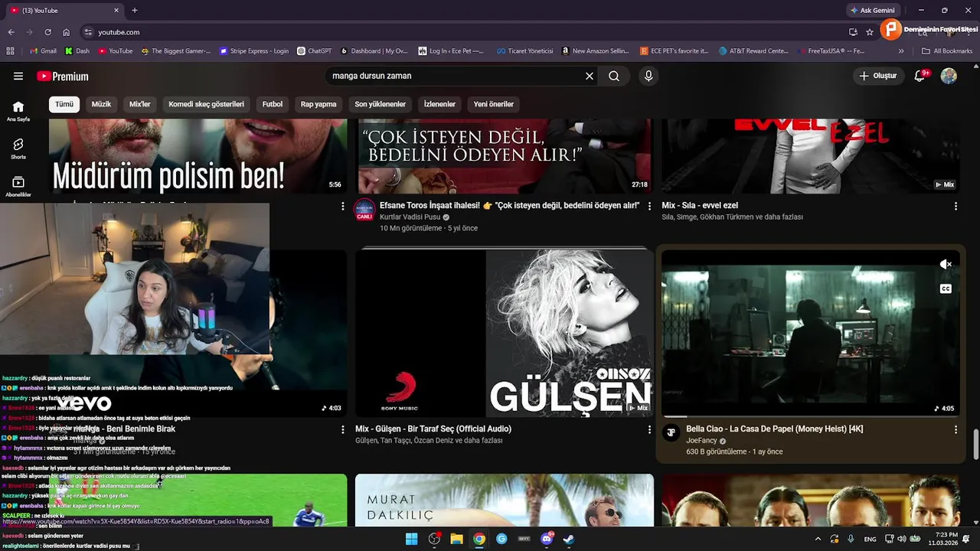The image size is (980, 551).
Task: Click the page vertical scrollbar thumb
Action: pyautogui.click(x=975, y=444)
